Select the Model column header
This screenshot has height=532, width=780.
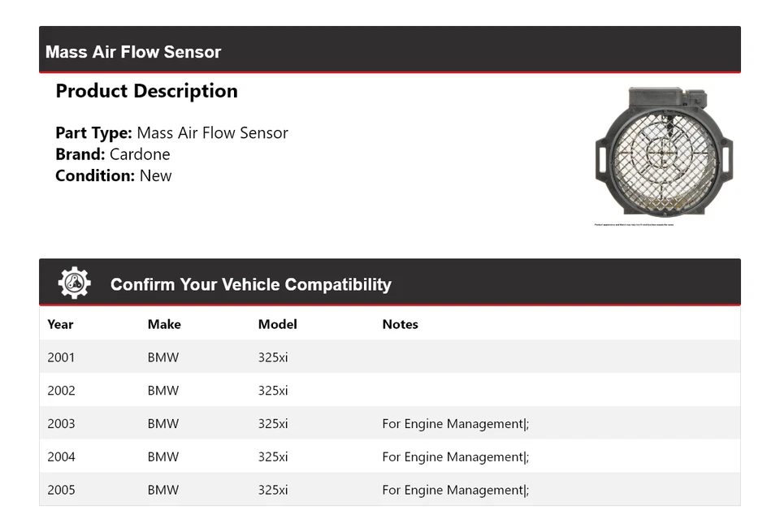coord(277,324)
